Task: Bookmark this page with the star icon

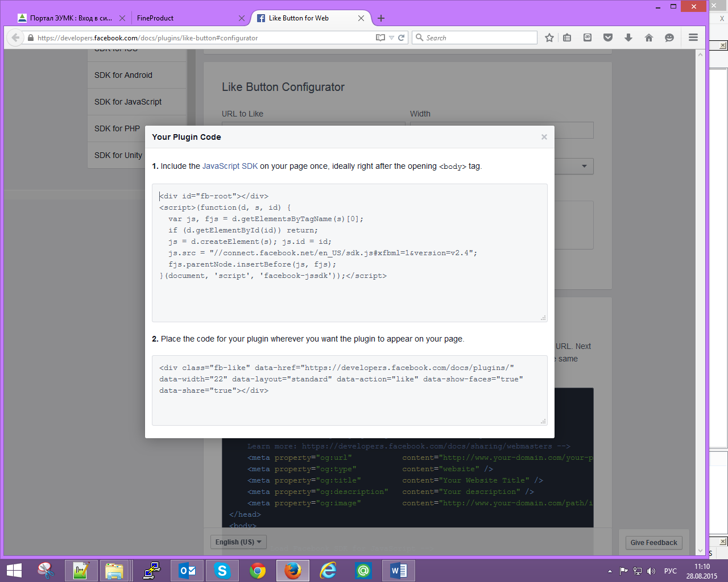Action: (549, 38)
